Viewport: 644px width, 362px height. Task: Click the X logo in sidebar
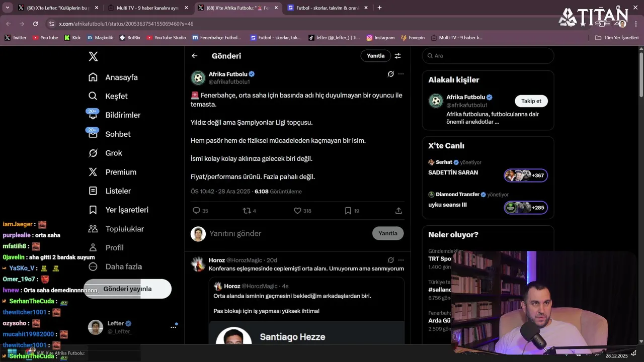click(x=93, y=56)
